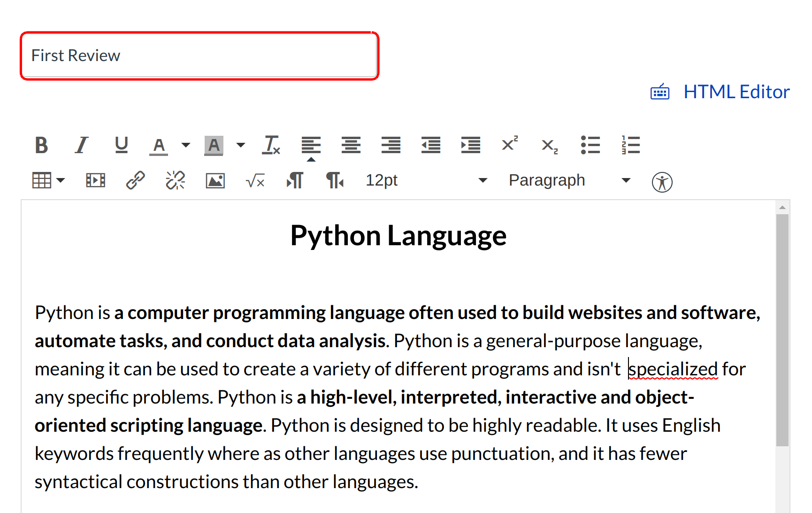Apply superscript formatting
This screenshot has width=812, height=513.
510,144
